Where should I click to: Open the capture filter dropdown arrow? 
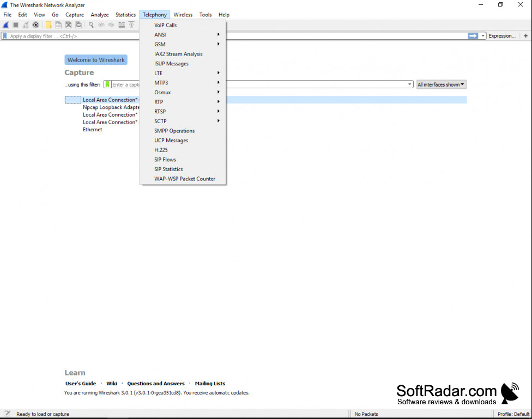coord(409,84)
